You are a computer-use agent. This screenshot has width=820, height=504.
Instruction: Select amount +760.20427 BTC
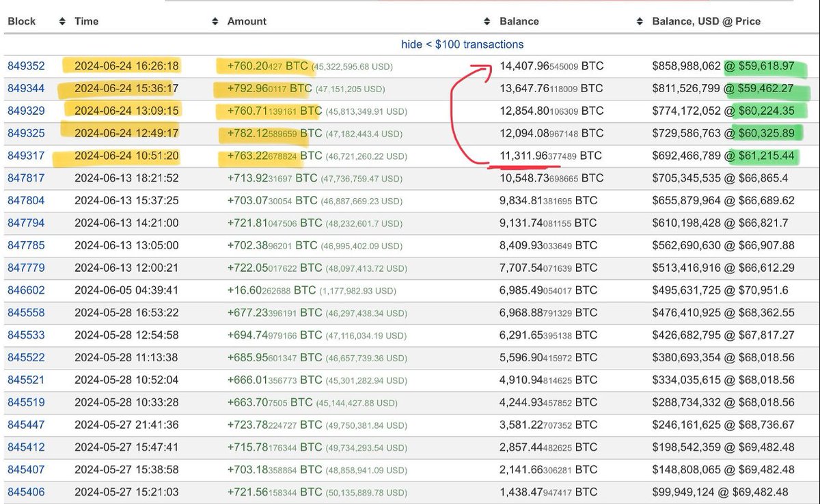coord(268,66)
